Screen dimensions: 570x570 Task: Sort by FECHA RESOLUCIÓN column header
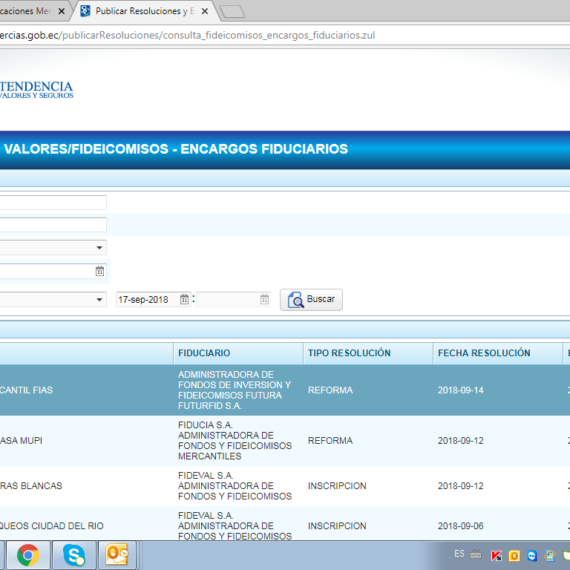click(x=484, y=353)
